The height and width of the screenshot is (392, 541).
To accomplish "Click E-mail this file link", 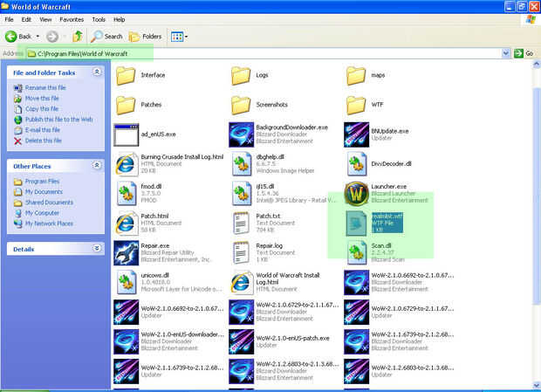I will [x=43, y=130].
